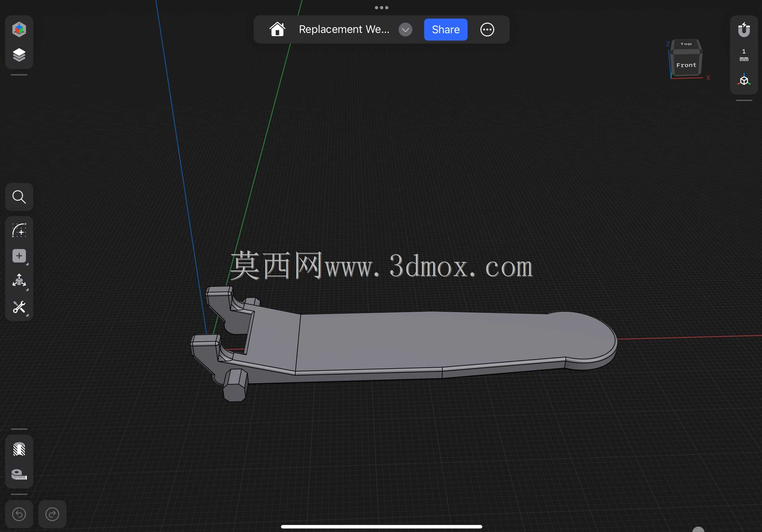Expand the document name dropdown chevron
762x532 pixels.
[x=405, y=29]
